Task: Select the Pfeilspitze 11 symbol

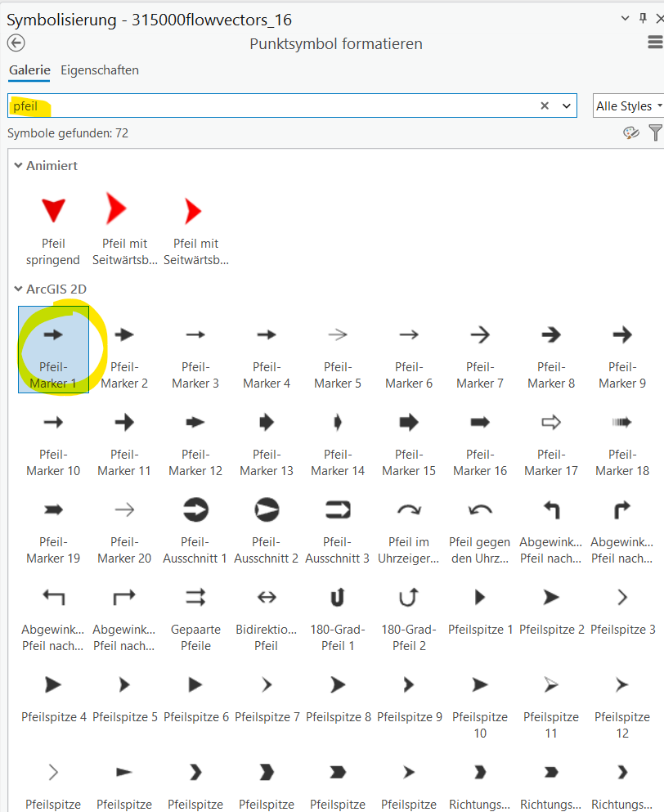Action: 551,700
